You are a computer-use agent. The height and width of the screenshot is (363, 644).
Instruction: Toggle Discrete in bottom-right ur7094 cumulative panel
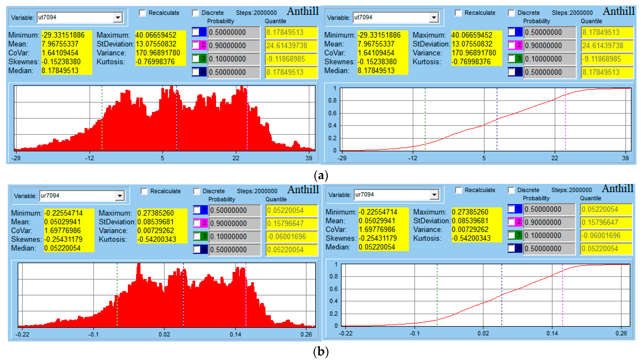pyautogui.click(x=511, y=190)
